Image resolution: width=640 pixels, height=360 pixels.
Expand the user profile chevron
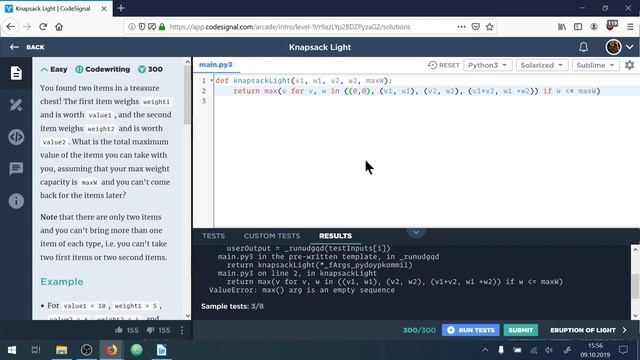(x=630, y=47)
